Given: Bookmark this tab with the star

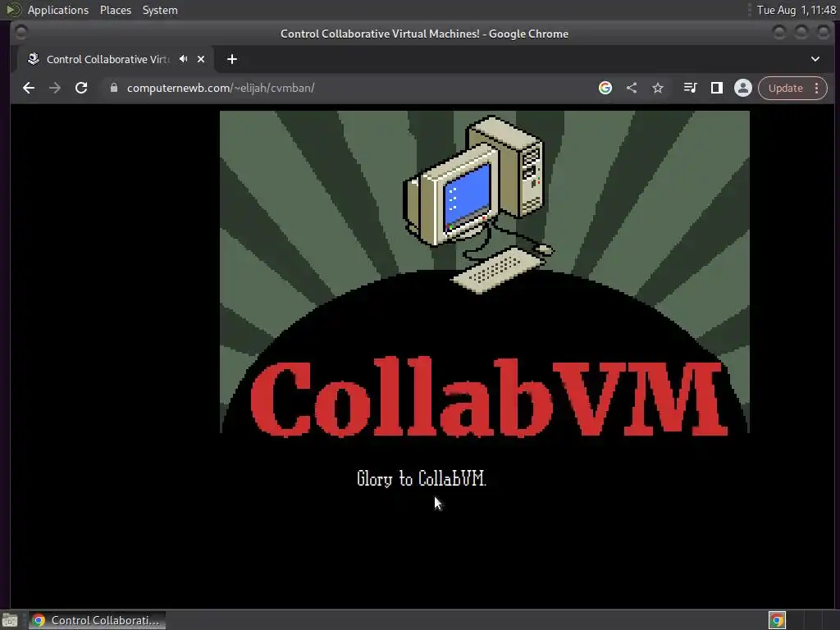Looking at the screenshot, I should click(x=658, y=88).
